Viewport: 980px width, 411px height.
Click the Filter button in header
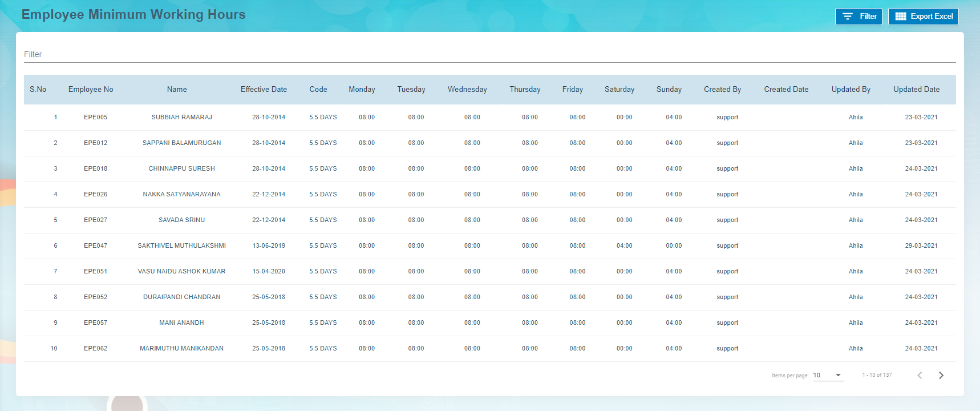click(x=858, y=17)
